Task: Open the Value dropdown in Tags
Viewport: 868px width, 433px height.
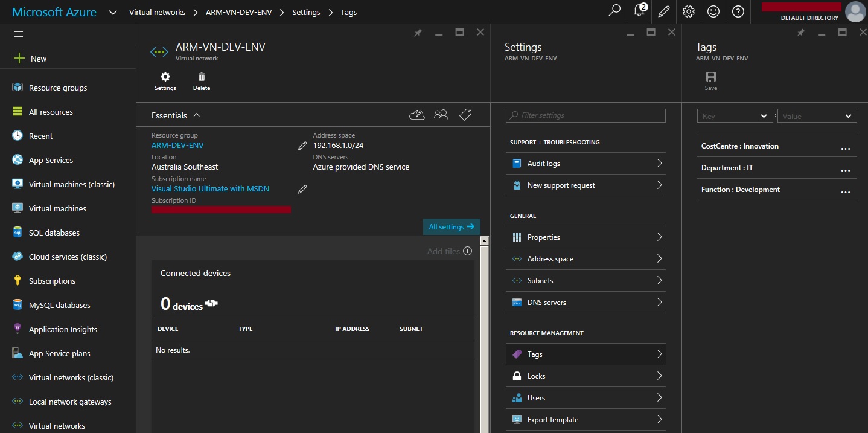Action: click(817, 116)
